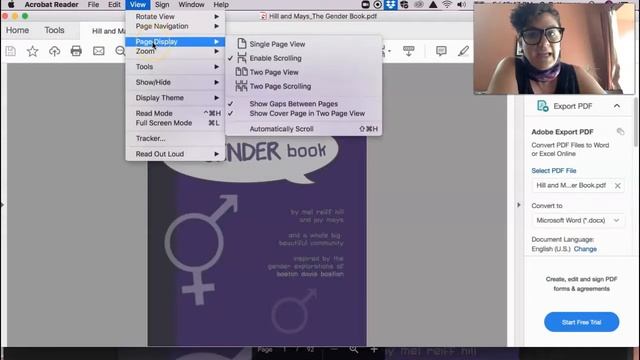Select Full Screen Mode
The height and width of the screenshot is (360, 640).
click(x=175, y=123)
